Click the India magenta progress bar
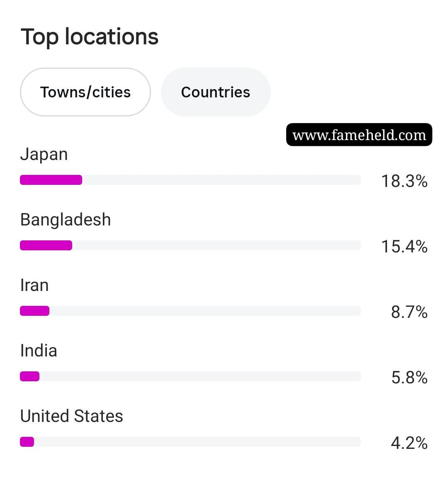Screen dimensions: 448x499 click(x=30, y=376)
